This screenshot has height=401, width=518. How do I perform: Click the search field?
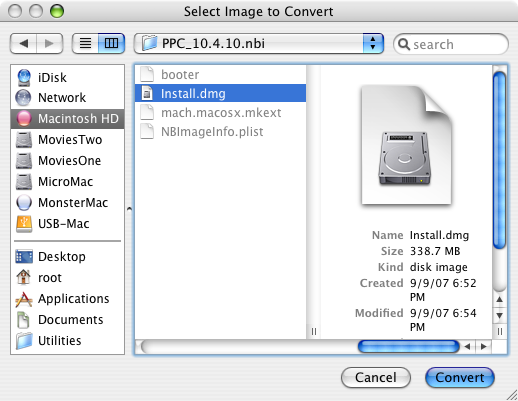click(x=451, y=44)
